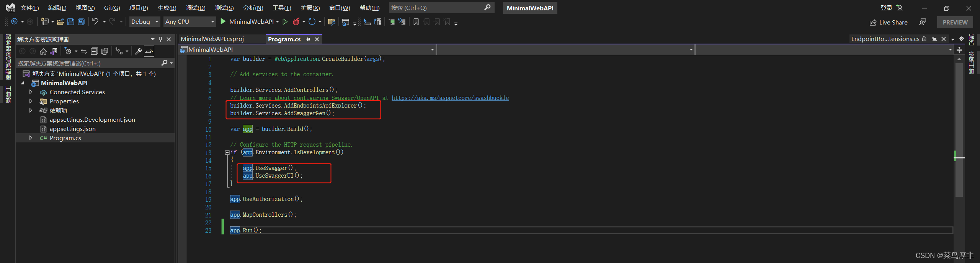Select appsettings.json file in tree
Image resolution: width=980 pixels, height=263 pixels.
point(72,129)
